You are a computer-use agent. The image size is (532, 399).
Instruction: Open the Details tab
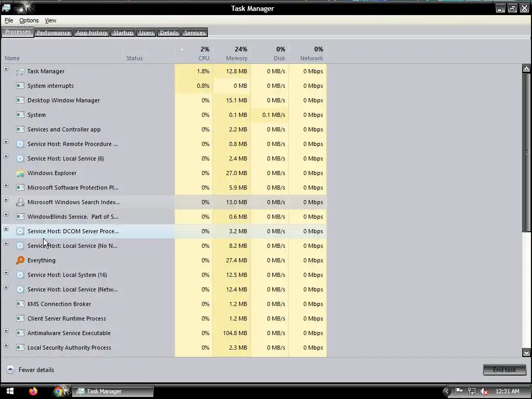(x=169, y=33)
